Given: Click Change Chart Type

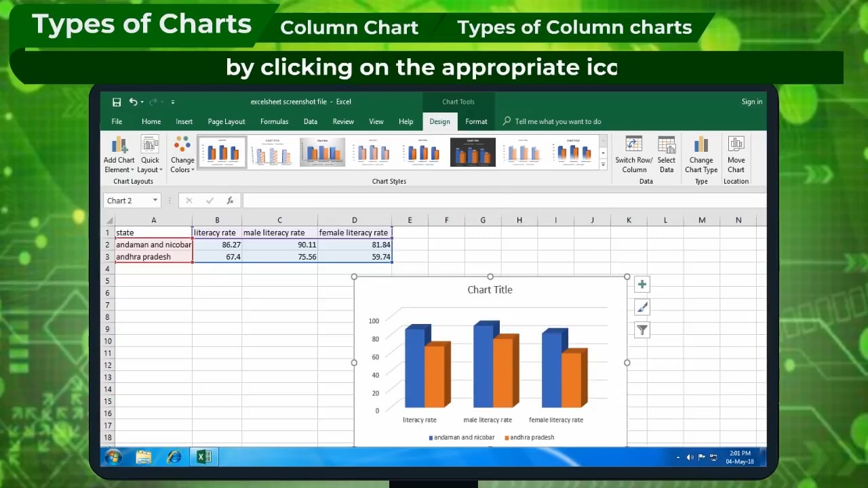Looking at the screenshot, I should (701, 155).
